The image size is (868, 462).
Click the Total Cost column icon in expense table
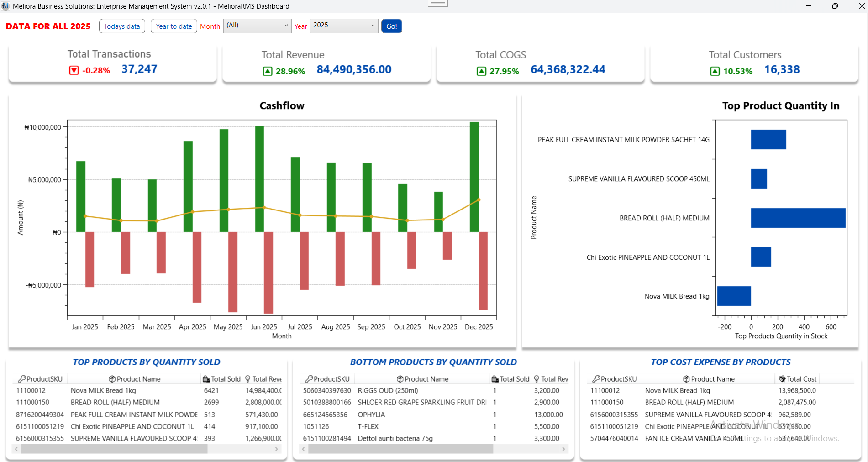(x=782, y=379)
